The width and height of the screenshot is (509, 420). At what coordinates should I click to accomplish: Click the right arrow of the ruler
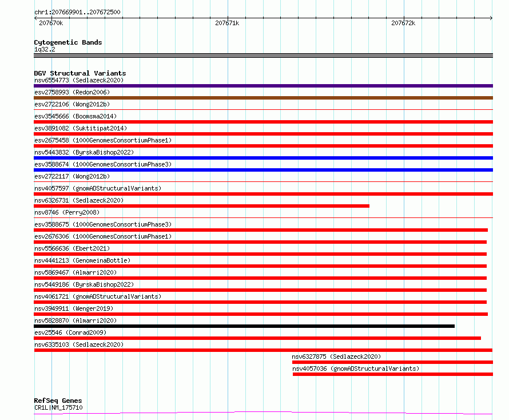coord(491,18)
